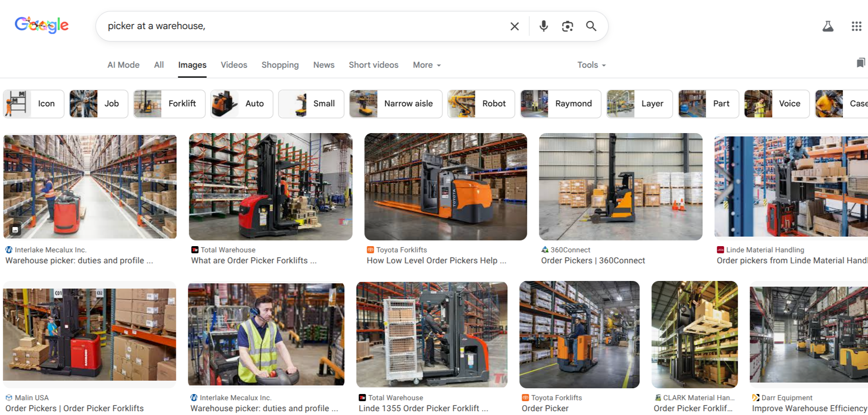Open the Total Warehouse red order picker image
The height and width of the screenshot is (415, 868).
(x=270, y=187)
